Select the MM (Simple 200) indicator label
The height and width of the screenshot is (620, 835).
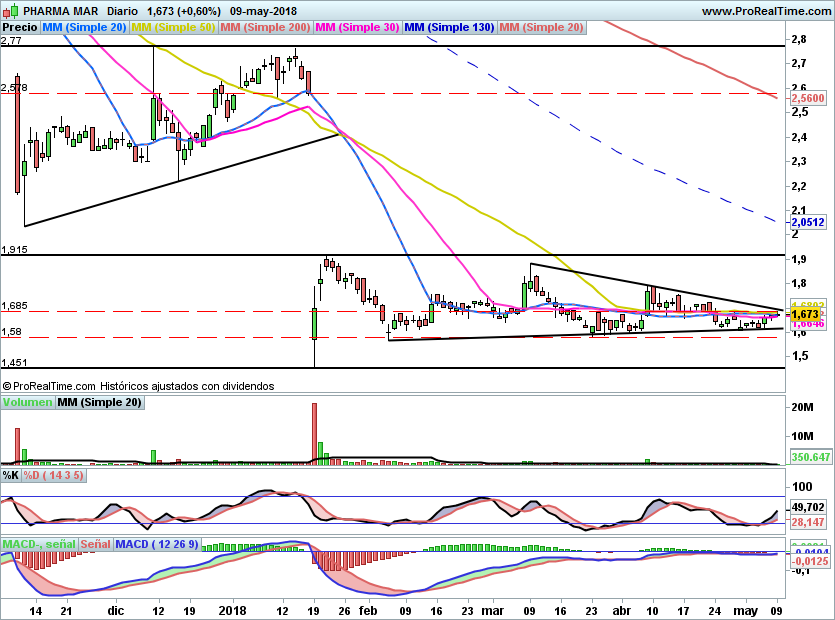pos(265,27)
